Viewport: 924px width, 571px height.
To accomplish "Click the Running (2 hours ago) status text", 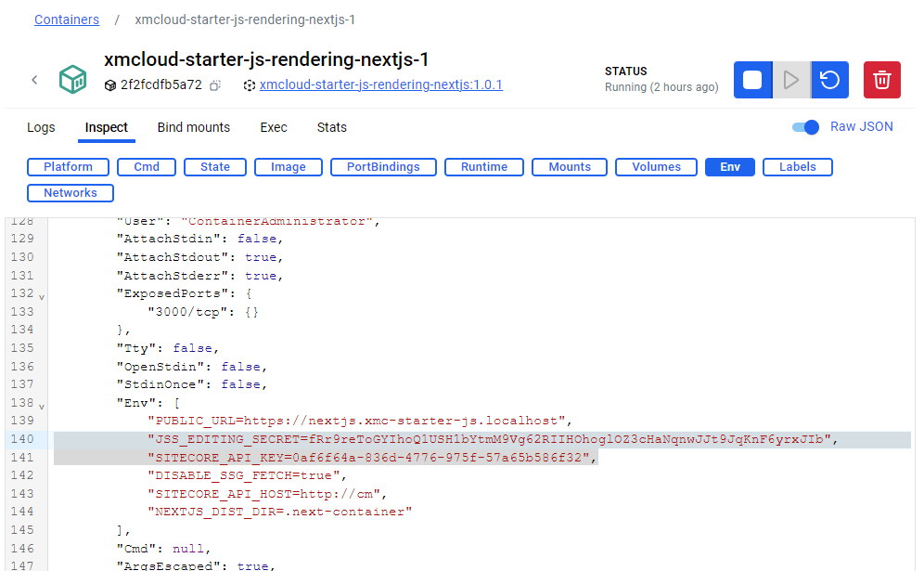I will (661, 87).
